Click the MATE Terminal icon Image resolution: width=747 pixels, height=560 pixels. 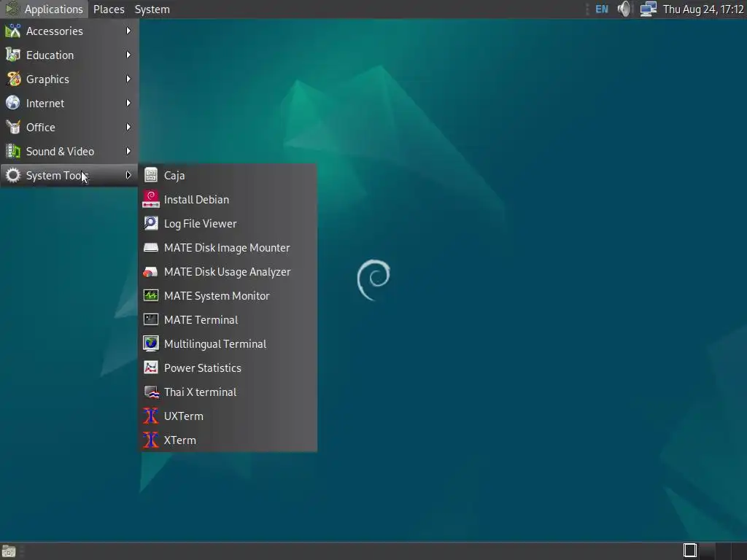pos(151,319)
